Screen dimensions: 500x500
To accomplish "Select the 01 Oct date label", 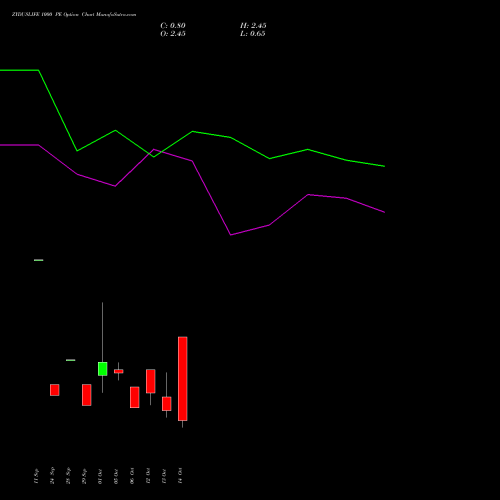I will pyautogui.click(x=100, y=476).
